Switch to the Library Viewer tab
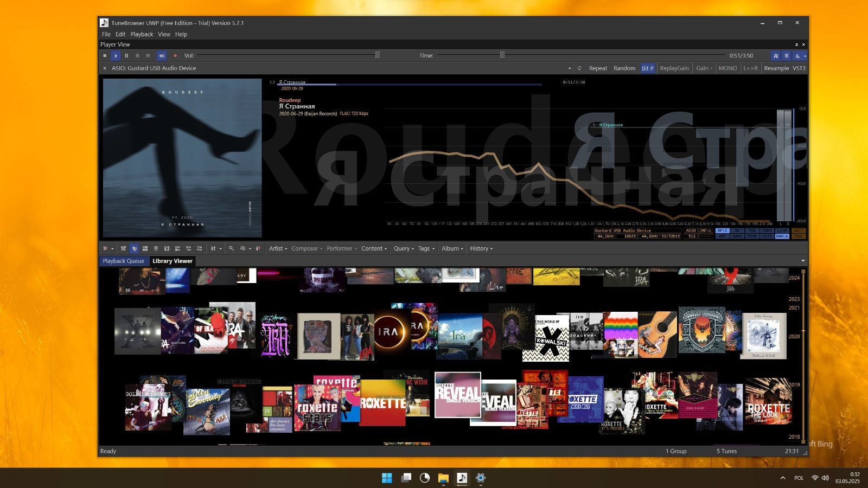The width and height of the screenshot is (868, 488). [173, 261]
